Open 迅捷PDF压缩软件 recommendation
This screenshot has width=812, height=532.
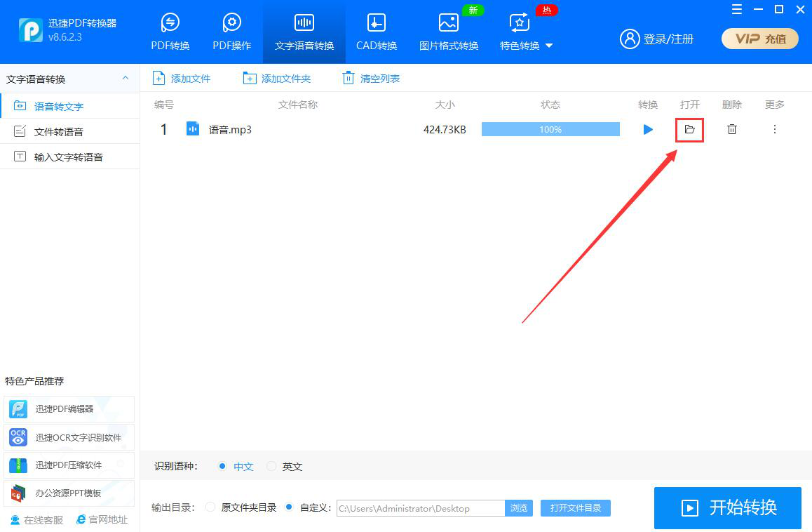(69, 465)
